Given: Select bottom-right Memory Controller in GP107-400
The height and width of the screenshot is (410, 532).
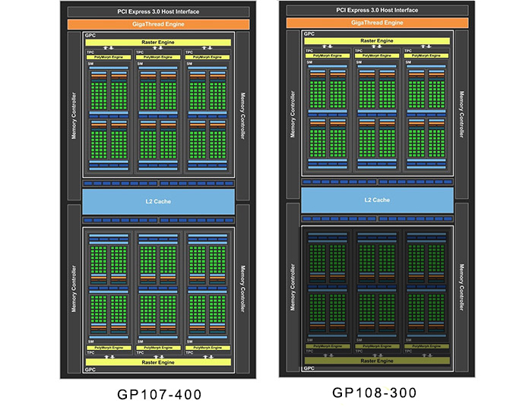Looking at the screenshot, I should point(243,289).
